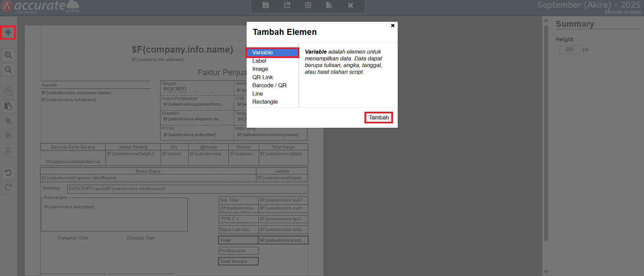This screenshot has height=276, width=644.
Task: Select Variable in the element list
Action: tap(262, 52)
